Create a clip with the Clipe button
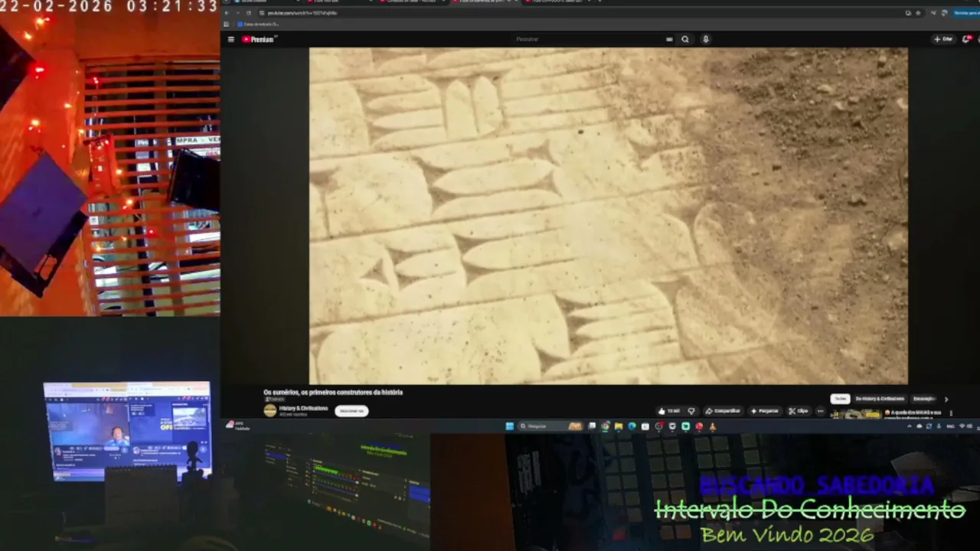This screenshot has height=551, width=980. click(799, 411)
